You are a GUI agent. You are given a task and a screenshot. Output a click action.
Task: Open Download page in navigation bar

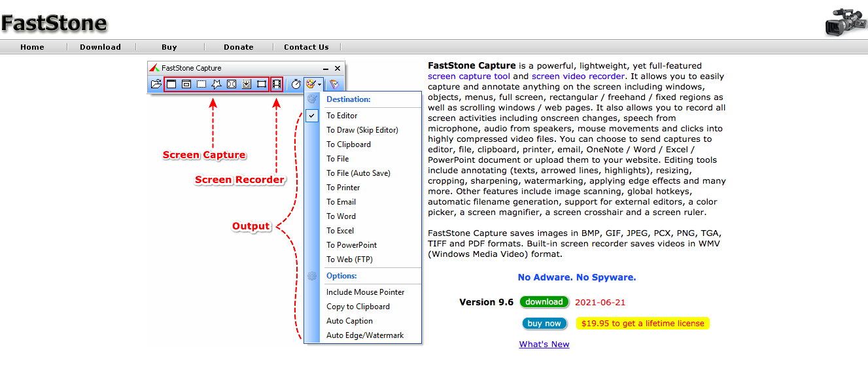(101, 47)
